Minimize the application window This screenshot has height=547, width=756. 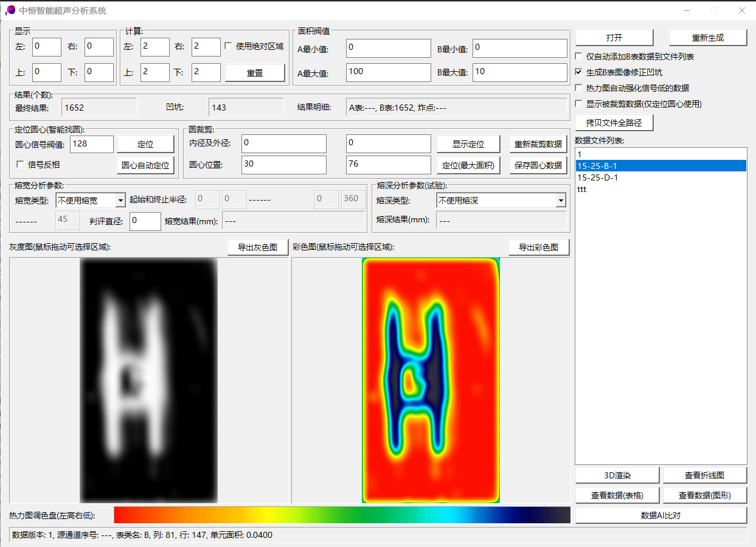pyautogui.click(x=687, y=10)
